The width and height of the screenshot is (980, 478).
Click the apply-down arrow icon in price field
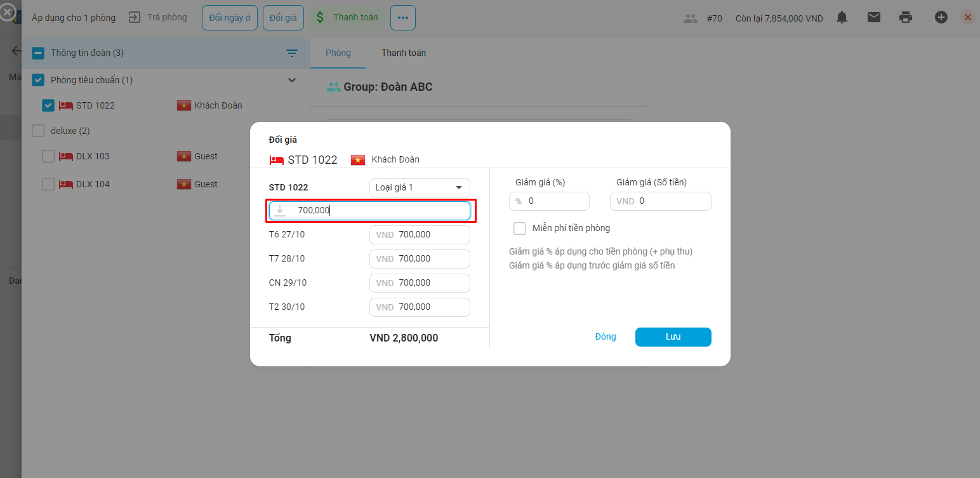click(x=280, y=211)
